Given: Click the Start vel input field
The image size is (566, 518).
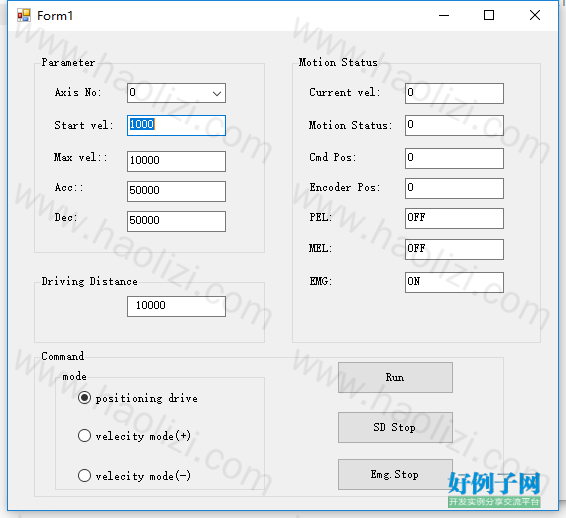Looking at the screenshot, I should [x=176, y=125].
